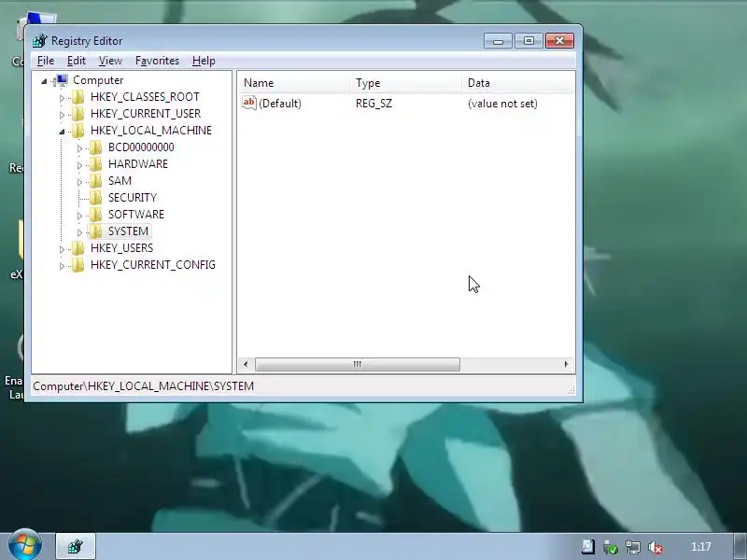The height and width of the screenshot is (560, 747).
Task: Collapse the Computer root node
Action: 44,81
